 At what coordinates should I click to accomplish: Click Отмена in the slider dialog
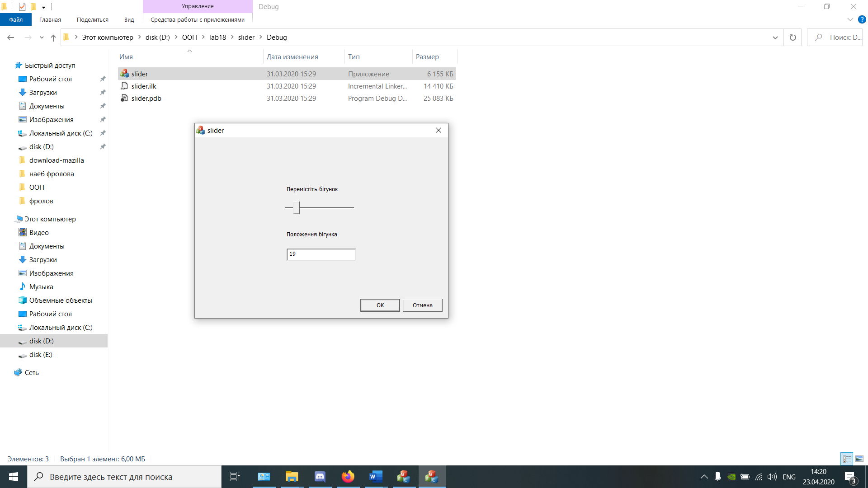click(x=422, y=305)
